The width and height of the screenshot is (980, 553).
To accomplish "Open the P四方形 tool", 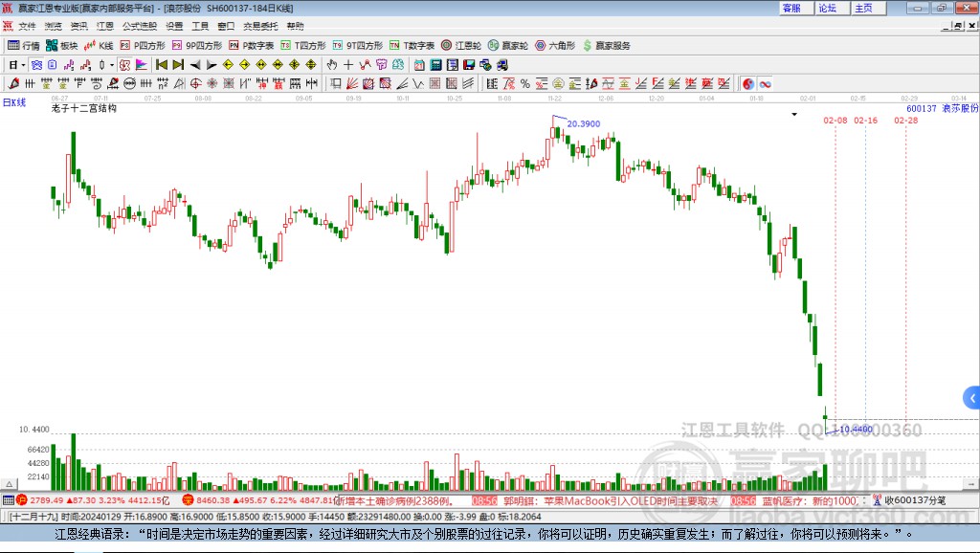I will pos(143,46).
